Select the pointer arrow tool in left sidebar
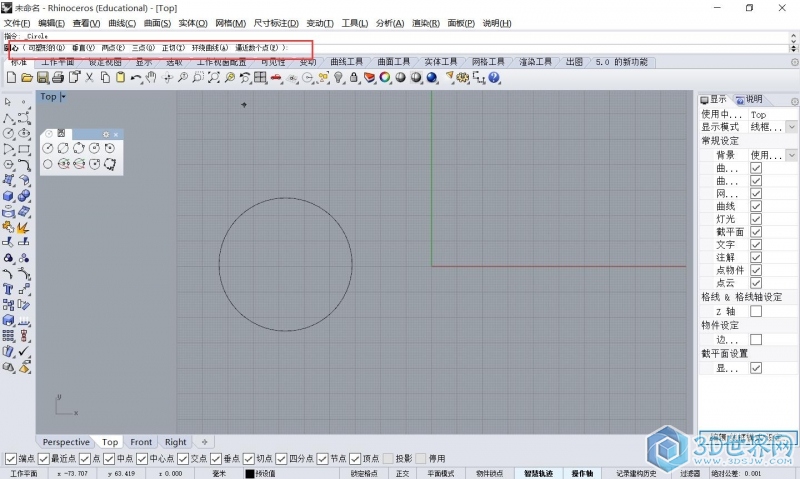This screenshot has height=479, width=800. coord(8,102)
